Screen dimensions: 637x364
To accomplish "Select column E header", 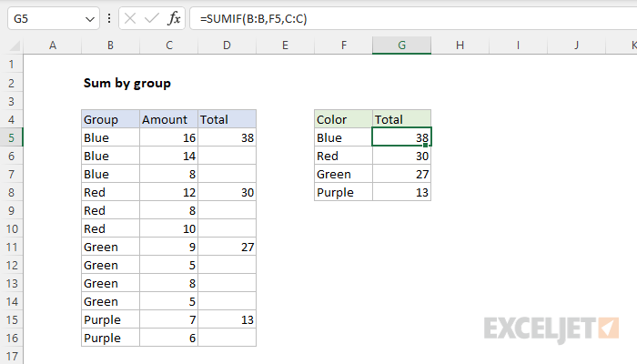I will point(285,45).
